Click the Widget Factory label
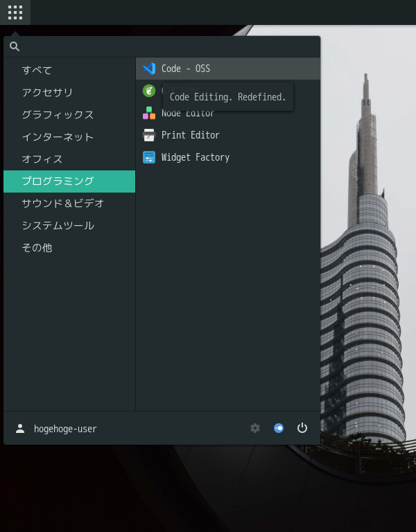Viewport: 416px width, 532px height. coord(196,157)
